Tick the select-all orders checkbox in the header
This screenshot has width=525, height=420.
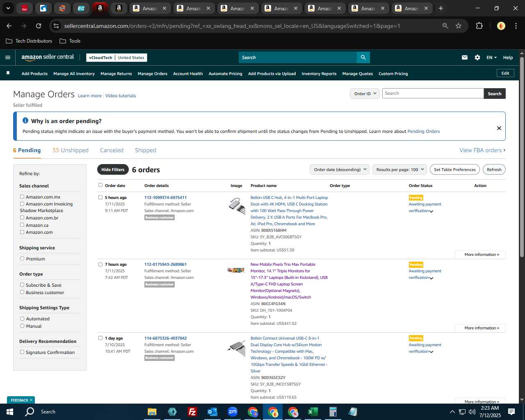[x=100, y=185]
